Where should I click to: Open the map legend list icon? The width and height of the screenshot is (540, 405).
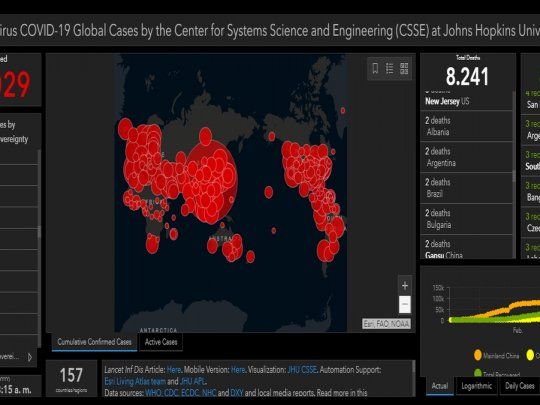(x=390, y=69)
